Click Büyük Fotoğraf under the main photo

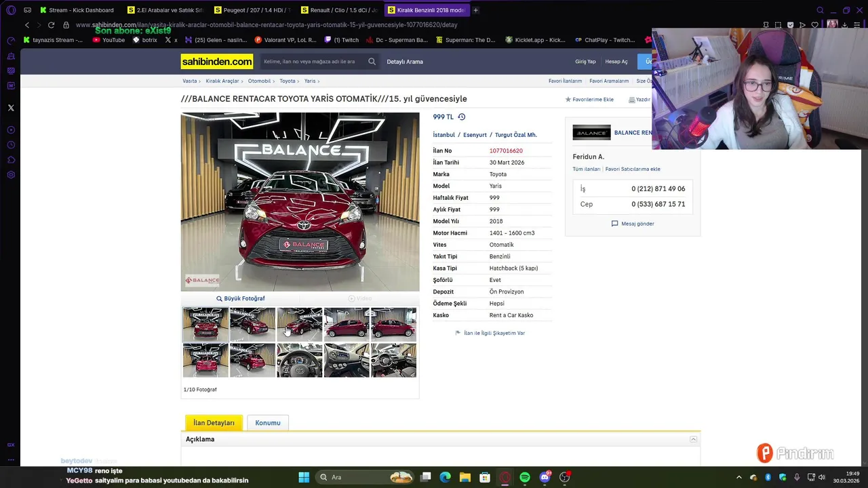240,298
